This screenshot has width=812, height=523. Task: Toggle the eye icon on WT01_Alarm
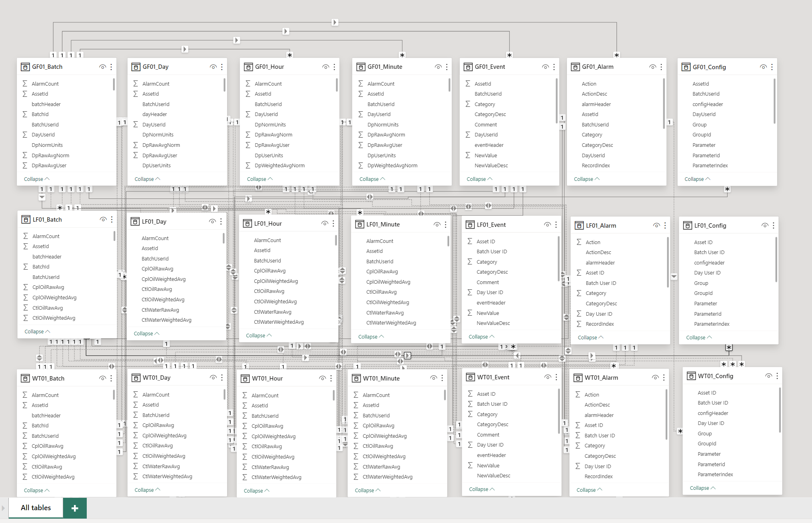click(655, 378)
